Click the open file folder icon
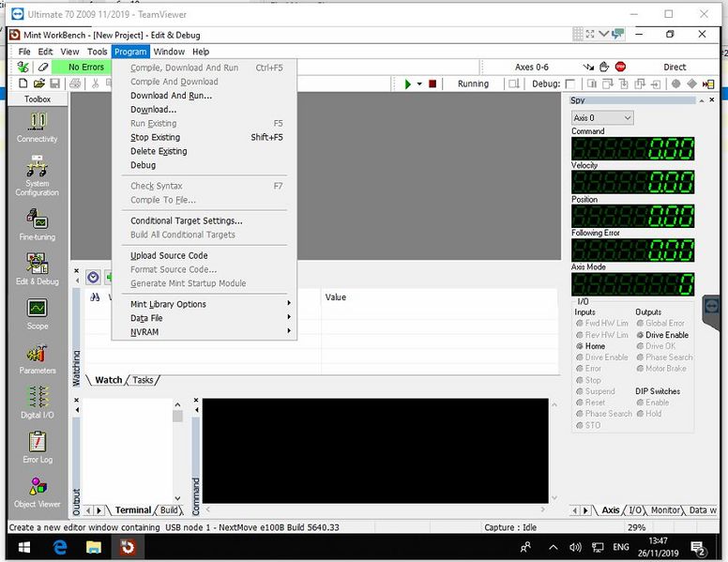The height and width of the screenshot is (562, 728). click(x=39, y=84)
